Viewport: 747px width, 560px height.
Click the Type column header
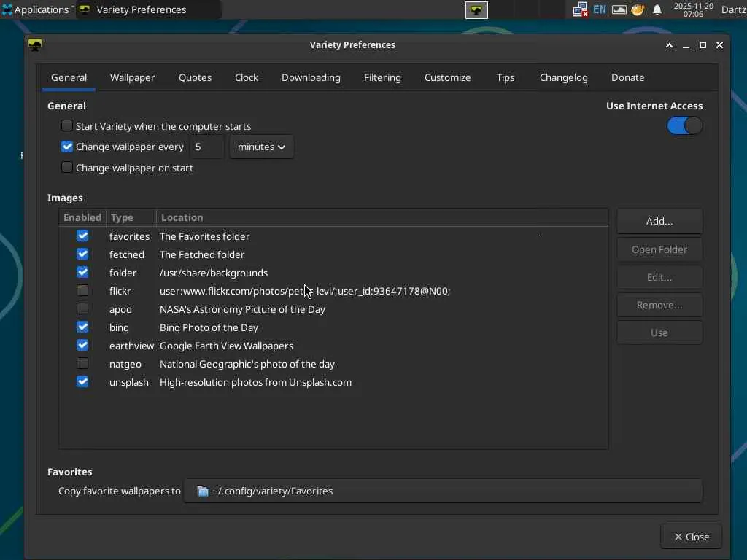pyautogui.click(x=131, y=217)
